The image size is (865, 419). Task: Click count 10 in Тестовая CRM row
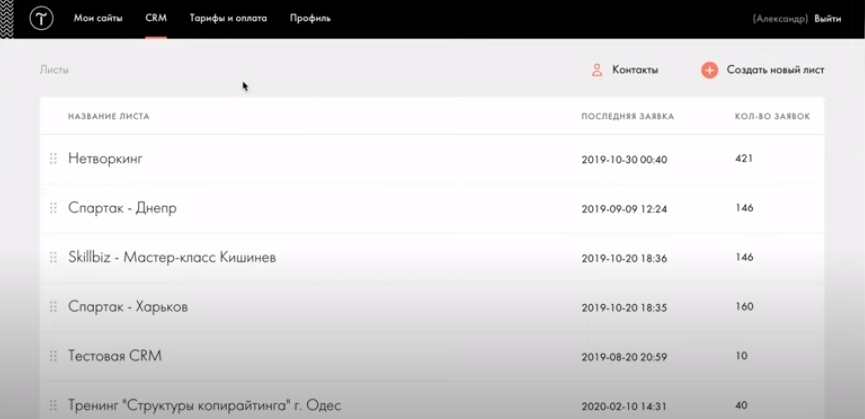(741, 356)
